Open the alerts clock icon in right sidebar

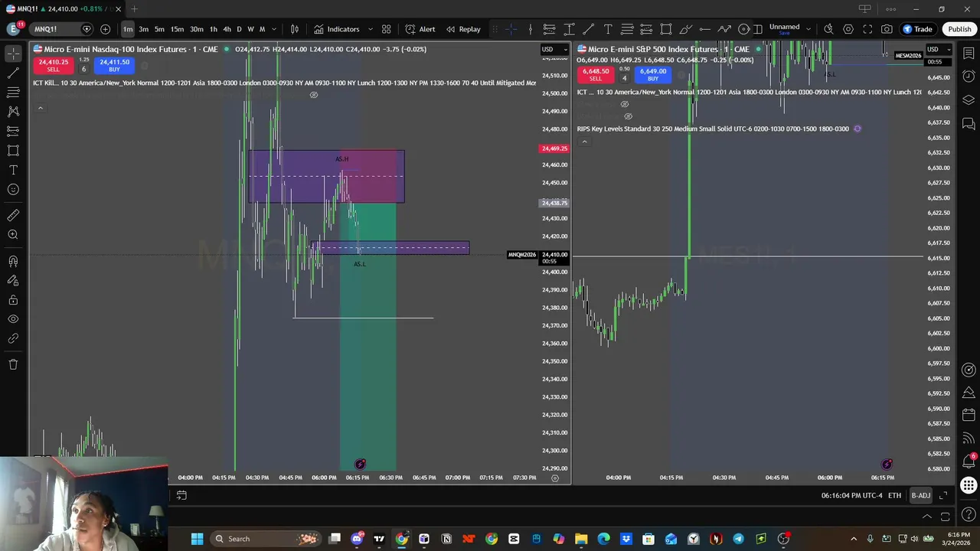pos(969,77)
